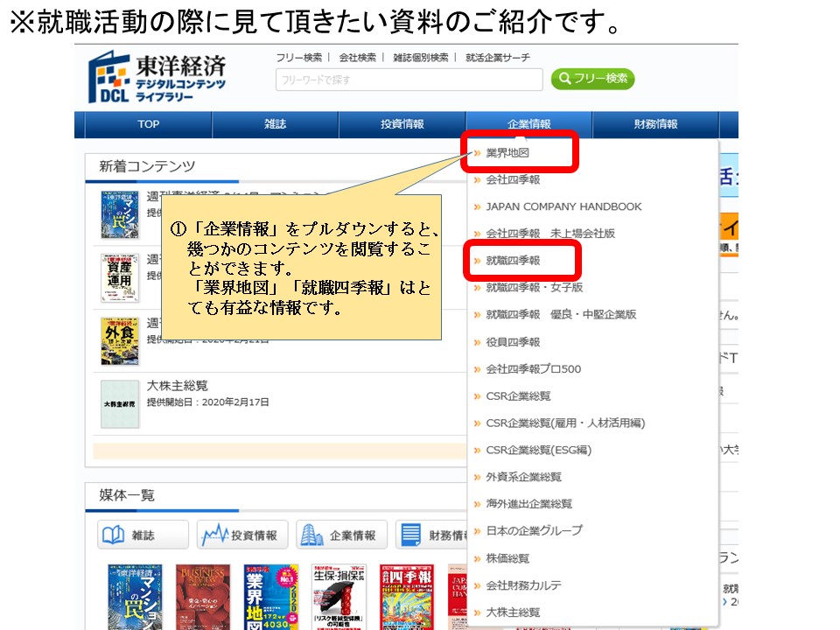Choose 会社四季報 from the dropdown menu
Image resolution: width=840 pixels, height=630 pixels.
pyautogui.click(x=513, y=179)
